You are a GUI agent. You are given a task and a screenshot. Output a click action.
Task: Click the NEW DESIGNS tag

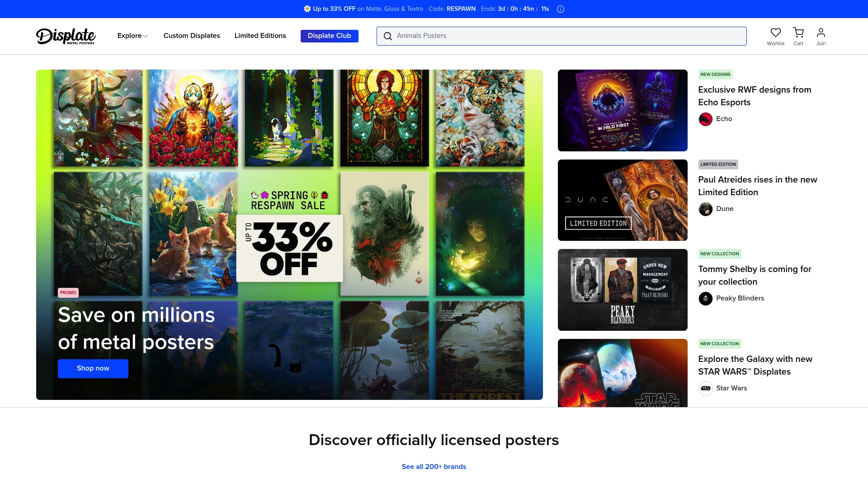[x=715, y=75]
